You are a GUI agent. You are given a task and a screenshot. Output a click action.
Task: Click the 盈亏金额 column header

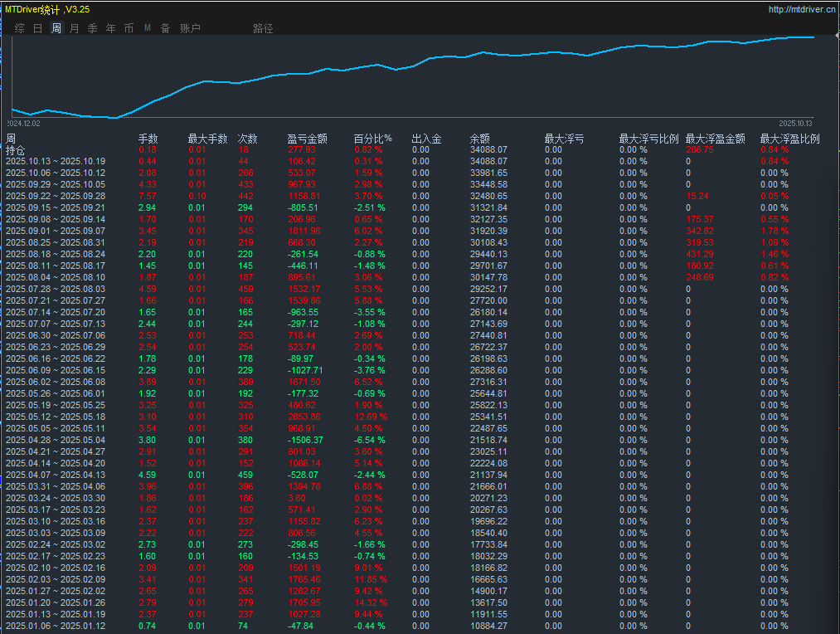[307, 139]
